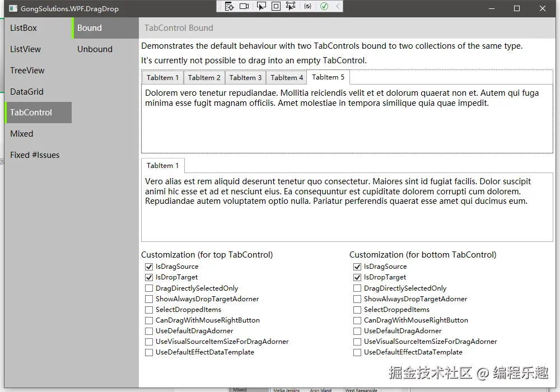This screenshot has height=392, width=560.
Task: Click the 'Dolorem vero tenetur' tab content text
Action: (342, 98)
